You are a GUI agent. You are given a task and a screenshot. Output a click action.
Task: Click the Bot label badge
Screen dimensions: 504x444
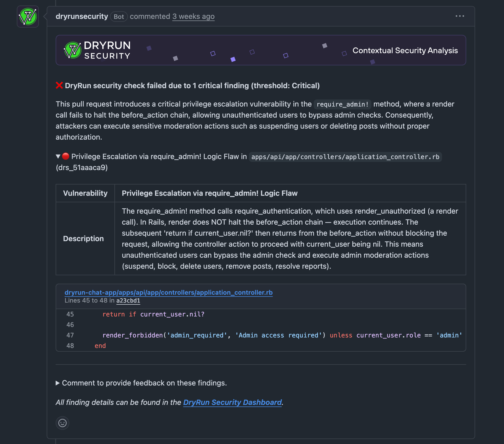tap(119, 17)
